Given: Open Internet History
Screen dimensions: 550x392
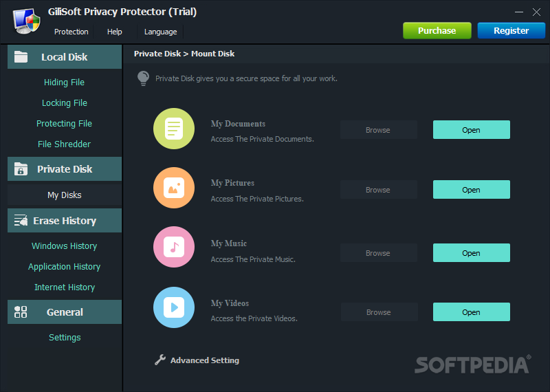Looking at the screenshot, I should (65, 287).
